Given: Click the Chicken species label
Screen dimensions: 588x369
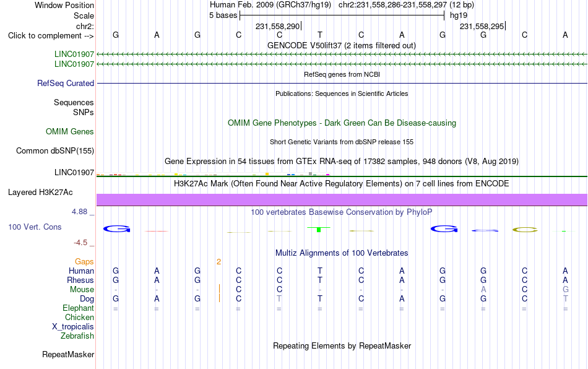Looking at the screenshot, I should tap(79, 317).
